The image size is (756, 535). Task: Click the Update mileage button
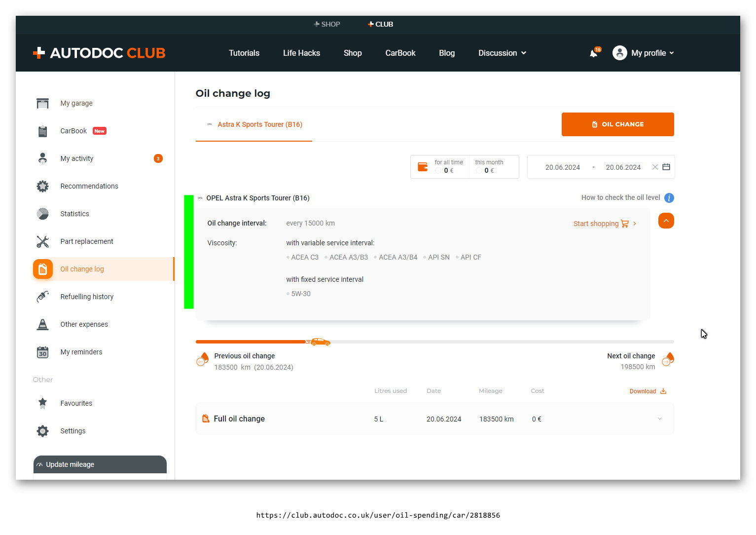(x=100, y=464)
